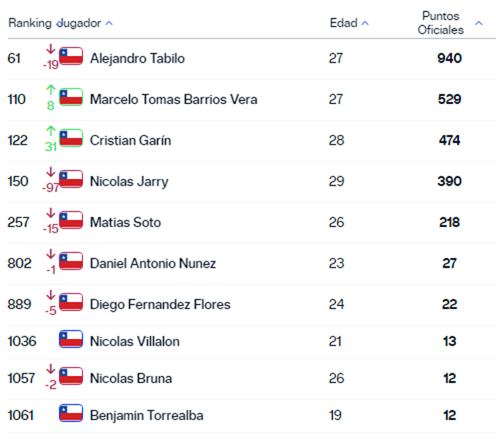Select the Ranking column header
The image size is (496, 448).
coord(30,23)
